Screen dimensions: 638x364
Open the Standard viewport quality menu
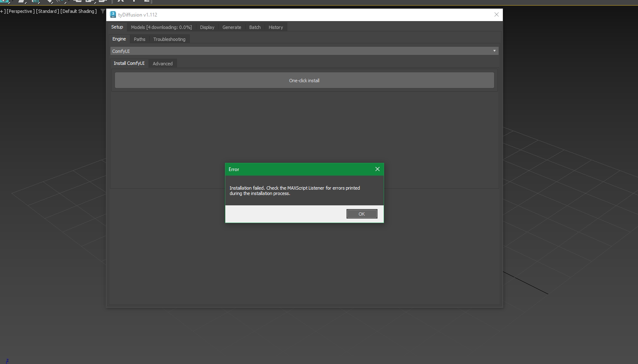coord(47,11)
